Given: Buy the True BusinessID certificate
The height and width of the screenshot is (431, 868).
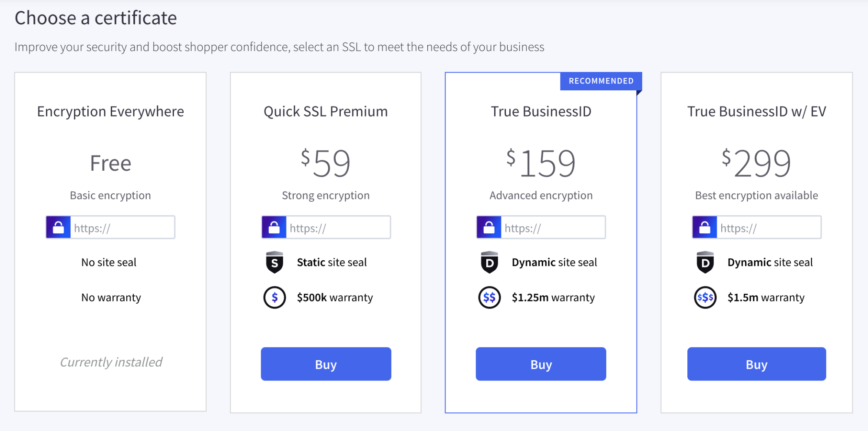Looking at the screenshot, I should click(541, 364).
